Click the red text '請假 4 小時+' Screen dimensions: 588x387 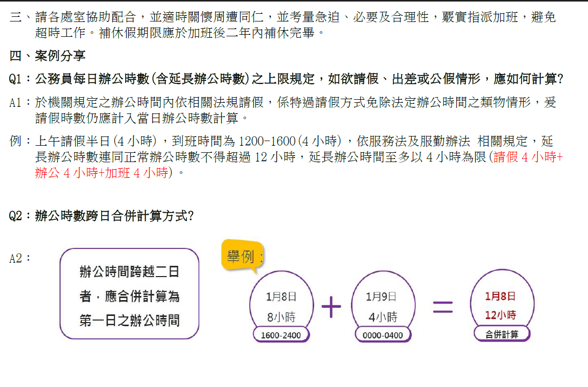point(528,157)
